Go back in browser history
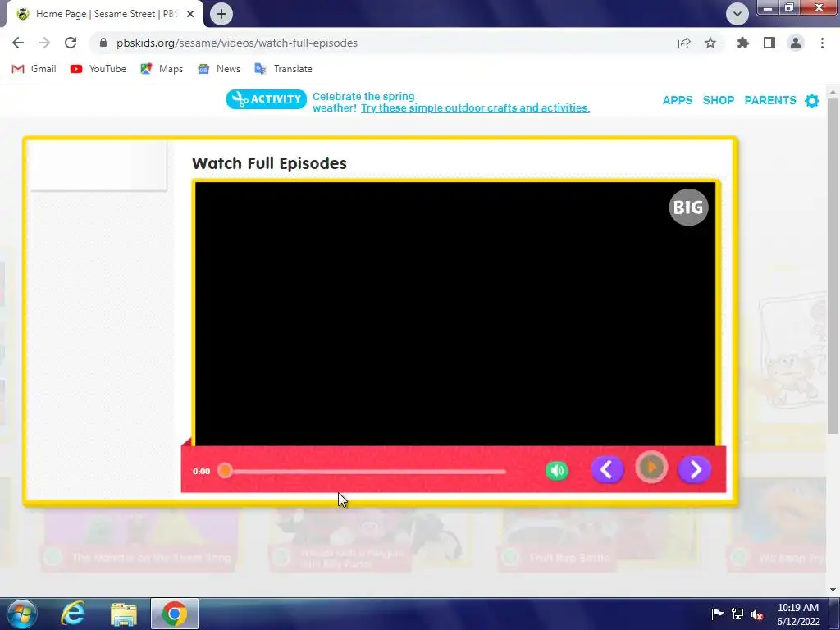This screenshot has width=840, height=630. [18, 43]
